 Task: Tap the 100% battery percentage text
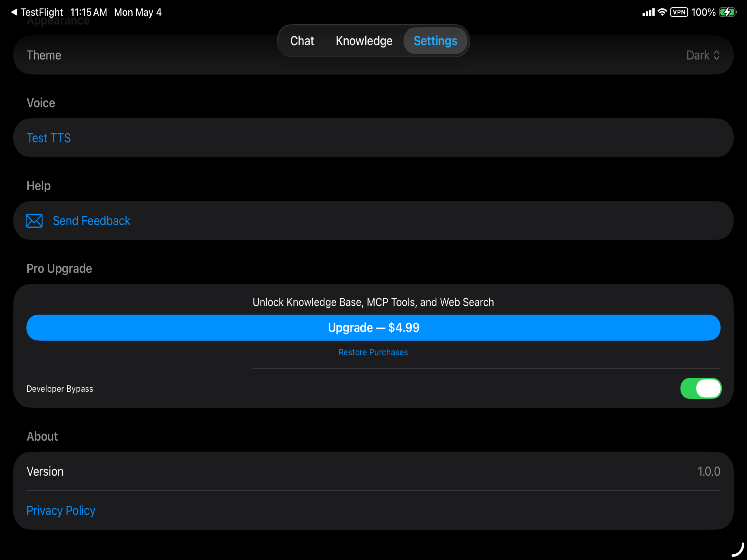pos(703,13)
